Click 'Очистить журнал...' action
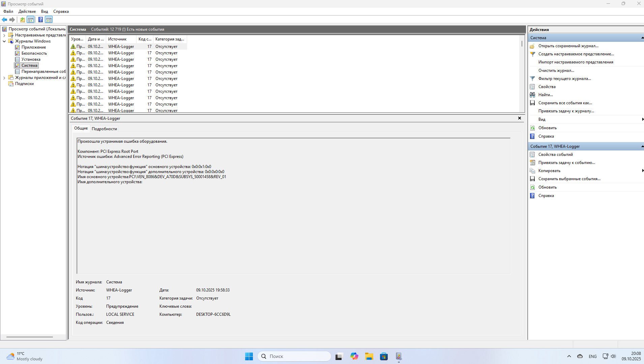The width and height of the screenshot is (644, 364). coord(556,71)
